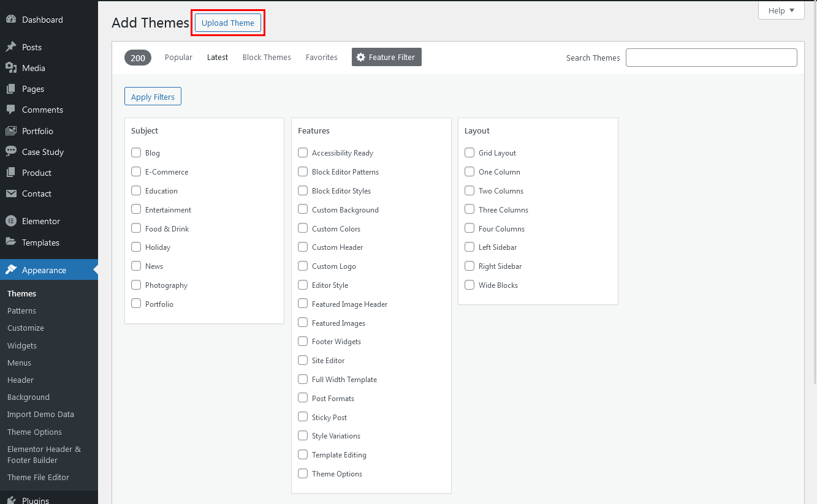Click the Comments speech bubble icon
The width and height of the screenshot is (817, 504).
point(11,110)
